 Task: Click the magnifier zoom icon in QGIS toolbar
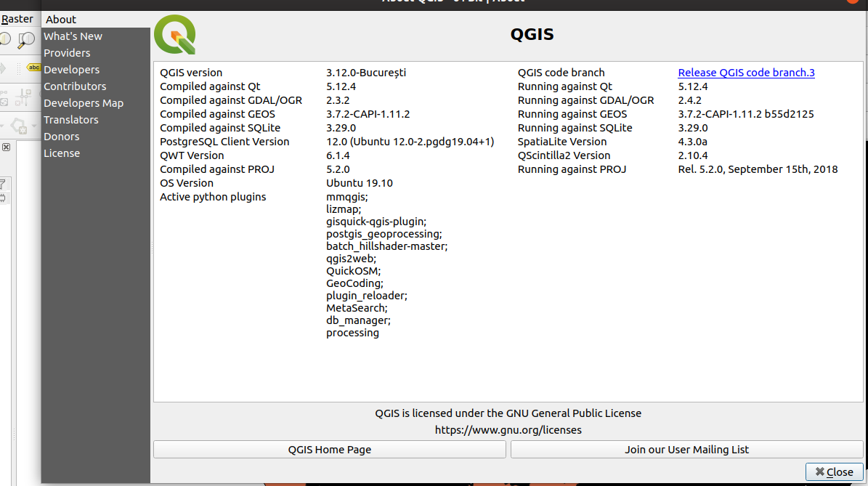(x=26, y=39)
